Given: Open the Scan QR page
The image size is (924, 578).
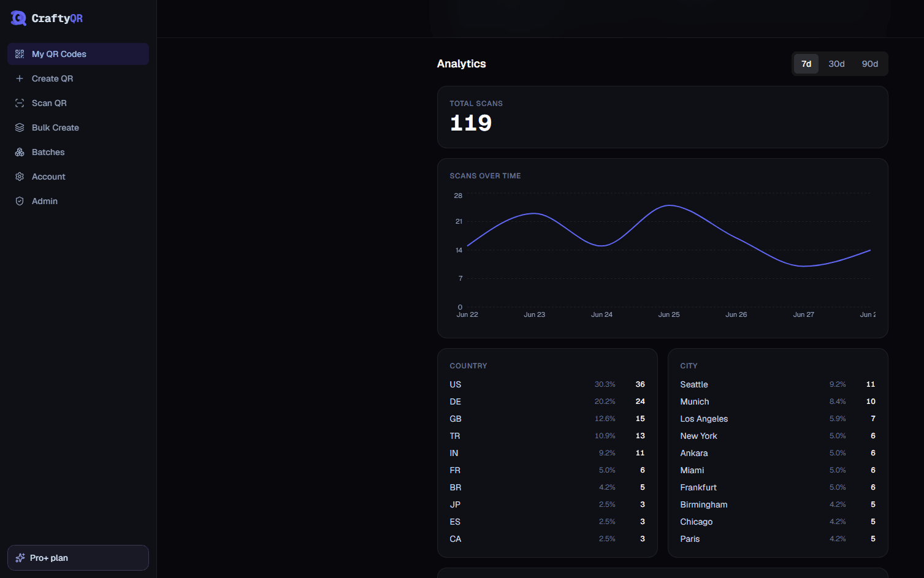Looking at the screenshot, I should click(x=78, y=103).
